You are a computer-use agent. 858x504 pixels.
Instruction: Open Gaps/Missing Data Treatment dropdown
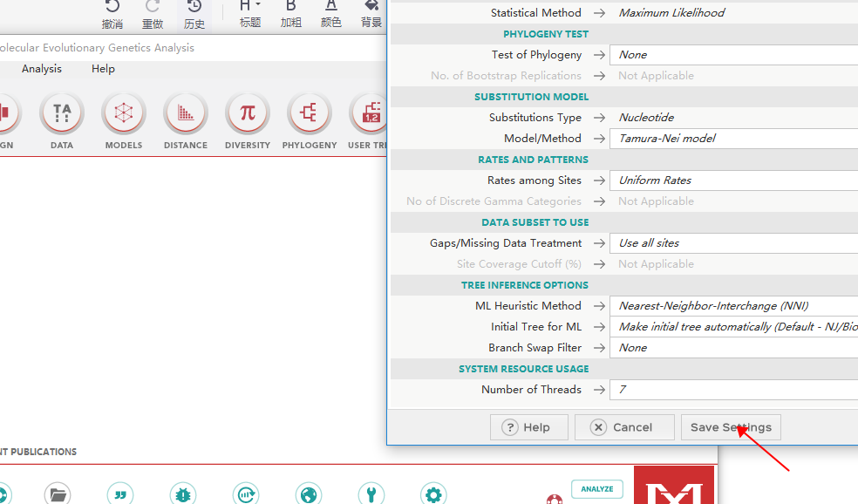pyautogui.click(x=733, y=243)
